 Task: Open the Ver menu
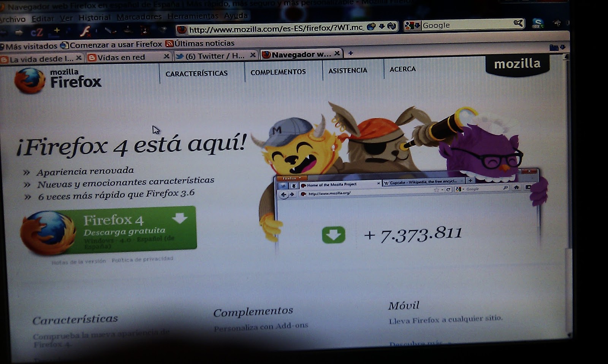click(x=66, y=18)
